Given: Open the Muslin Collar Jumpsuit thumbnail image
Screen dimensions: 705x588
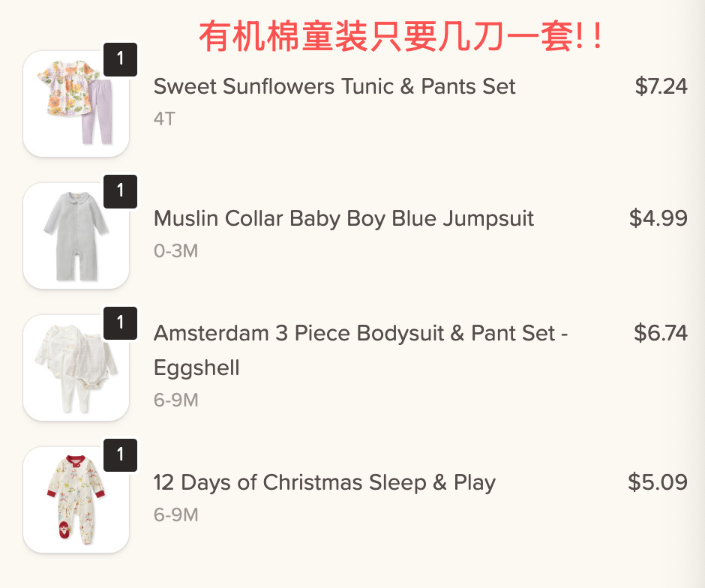Looking at the screenshot, I should pos(75,236).
